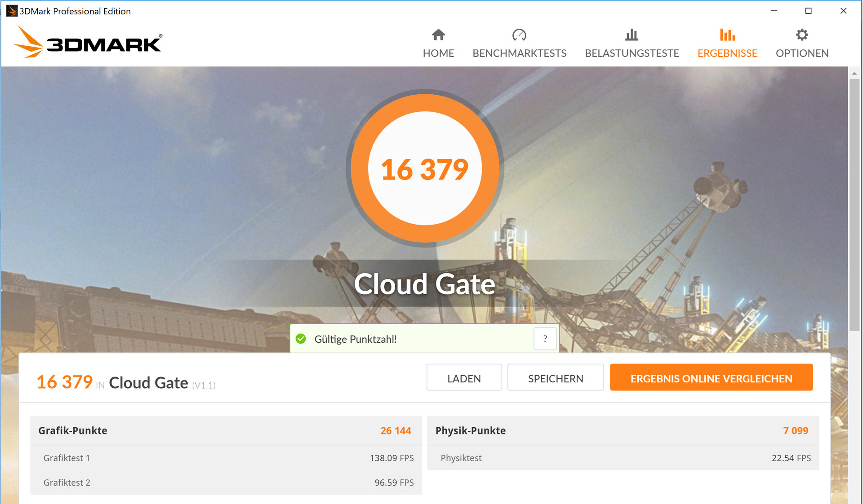Maximize the 3DMark window

click(808, 11)
